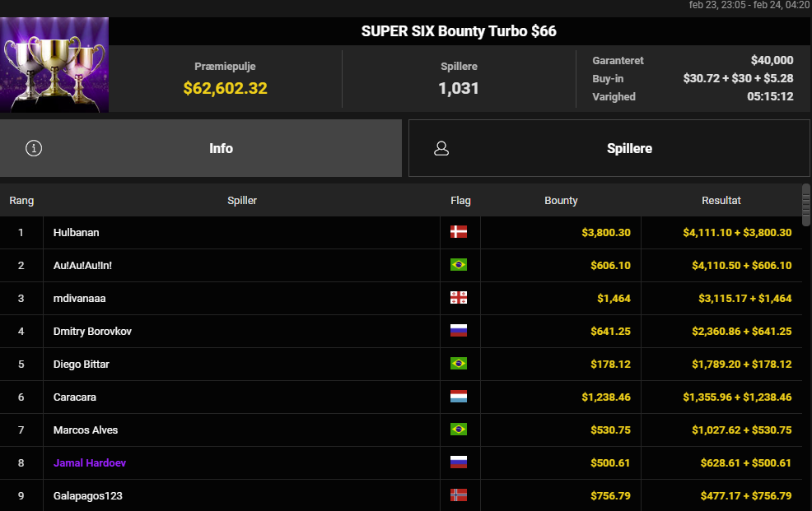Click Luxembourg flag beside Caracara
This screenshot has width=812, height=511.
coord(459,397)
